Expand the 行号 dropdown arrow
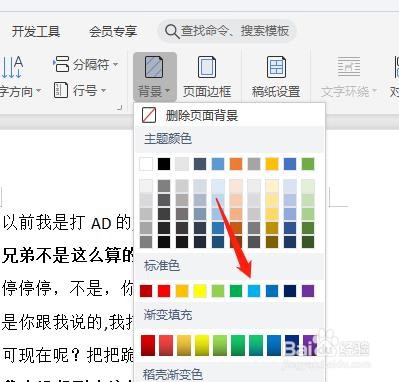The width and height of the screenshot is (399, 382). (103, 90)
